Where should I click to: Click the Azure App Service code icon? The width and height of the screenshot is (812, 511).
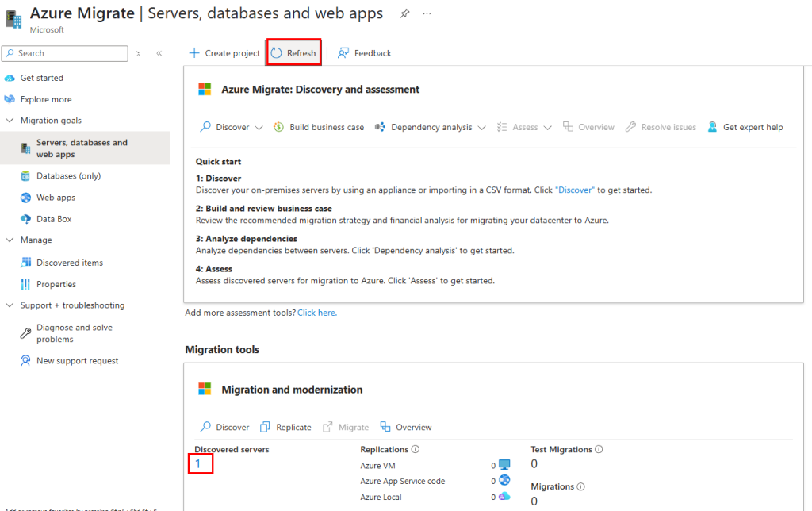(x=504, y=480)
